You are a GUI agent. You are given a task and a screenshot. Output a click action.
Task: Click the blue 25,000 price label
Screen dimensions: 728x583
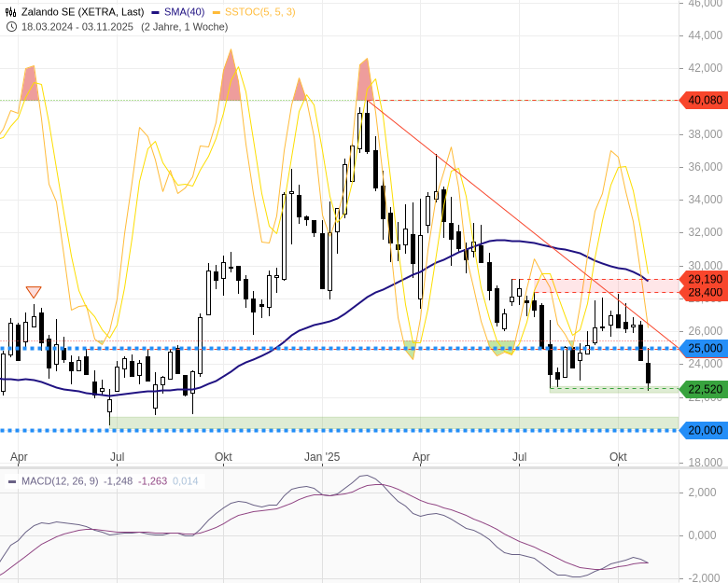[x=704, y=348]
